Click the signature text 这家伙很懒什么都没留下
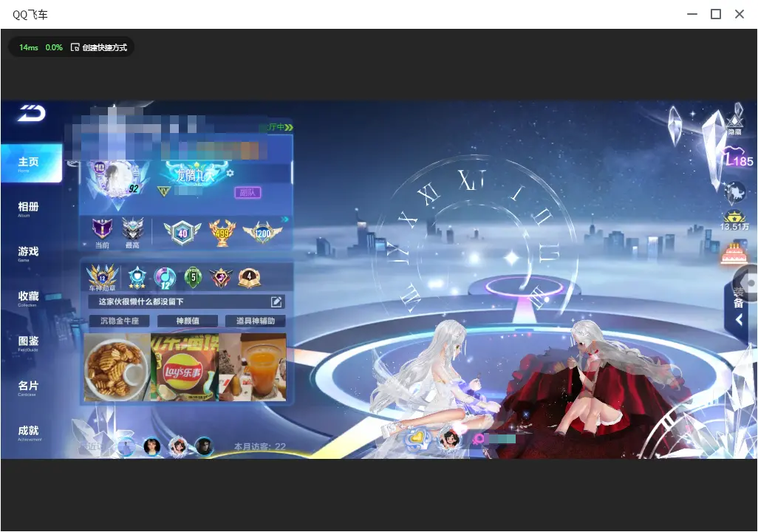758x532 pixels. 141,301
